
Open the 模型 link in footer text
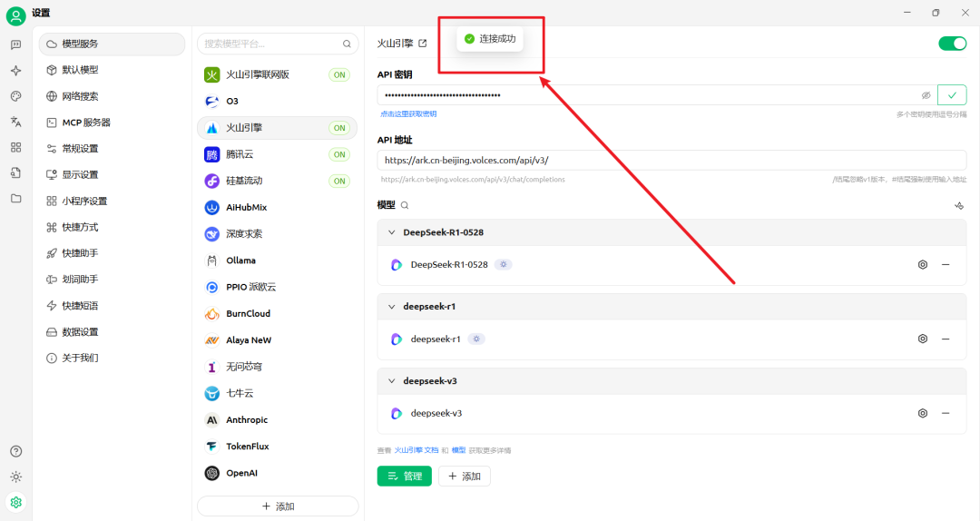[x=459, y=450]
